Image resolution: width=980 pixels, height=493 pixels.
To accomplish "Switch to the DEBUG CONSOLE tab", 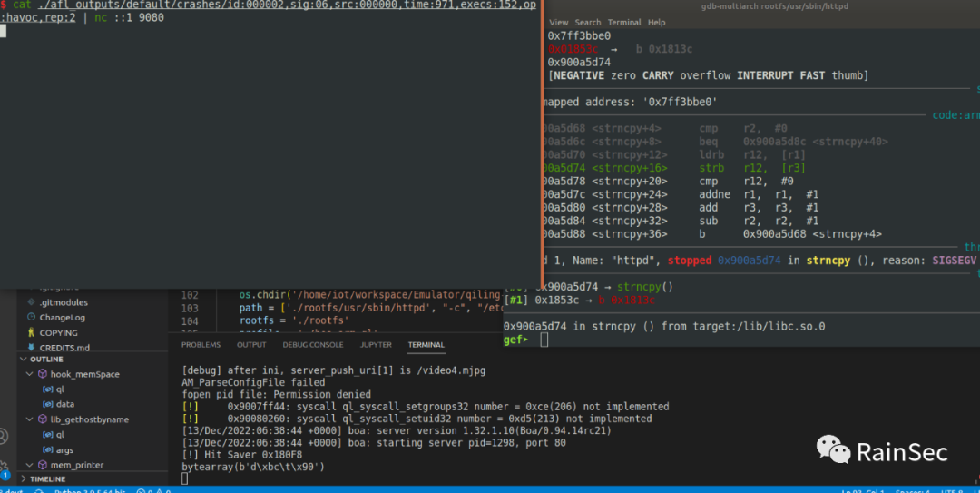I will 312,345.
